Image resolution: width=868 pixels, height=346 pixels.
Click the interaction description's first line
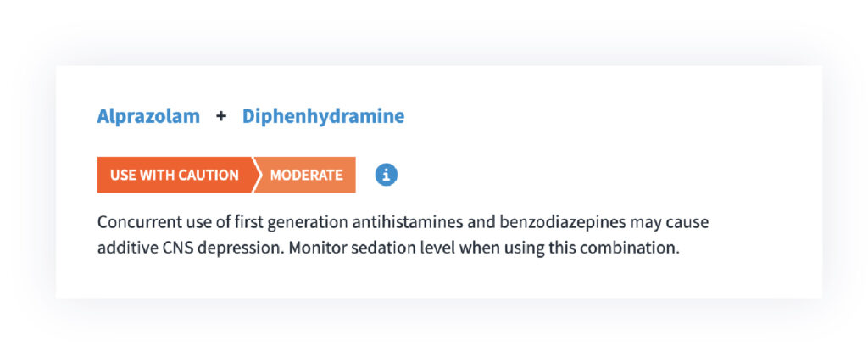(403, 222)
